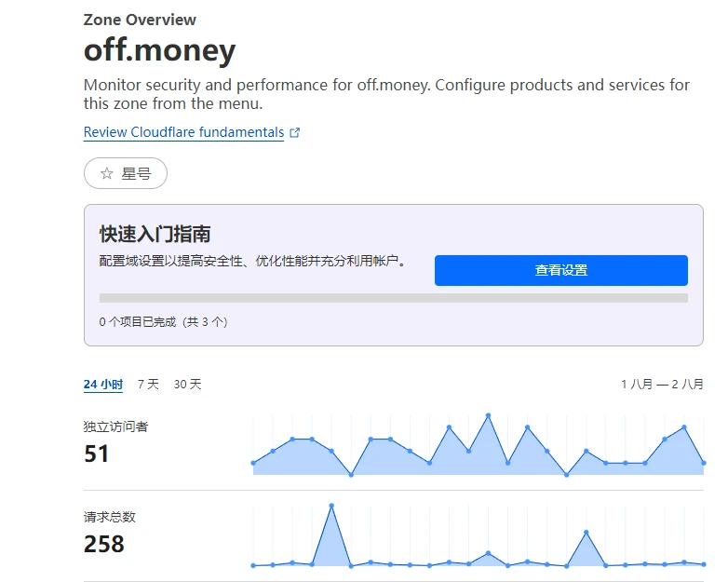Open the Review Cloudflare fundamentals link

pos(183,132)
